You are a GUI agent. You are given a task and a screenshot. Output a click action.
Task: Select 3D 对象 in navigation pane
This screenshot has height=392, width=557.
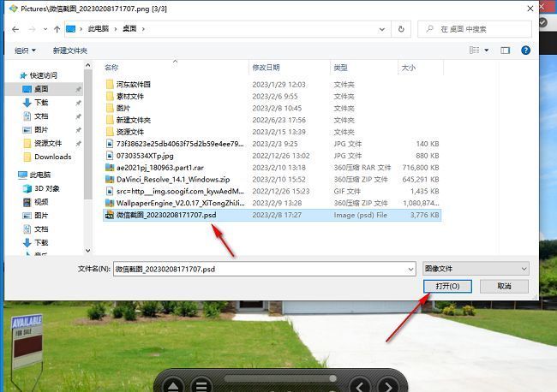[x=46, y=188]
